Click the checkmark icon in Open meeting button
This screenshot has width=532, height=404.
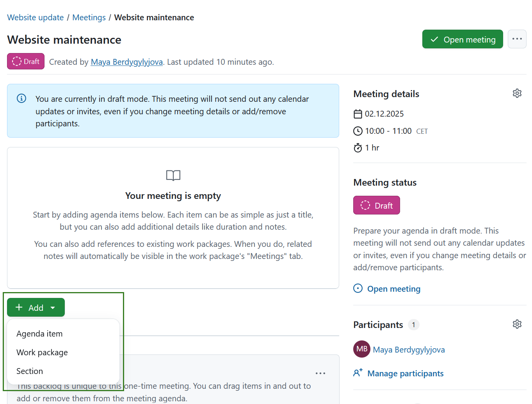(x=434, y=39)
